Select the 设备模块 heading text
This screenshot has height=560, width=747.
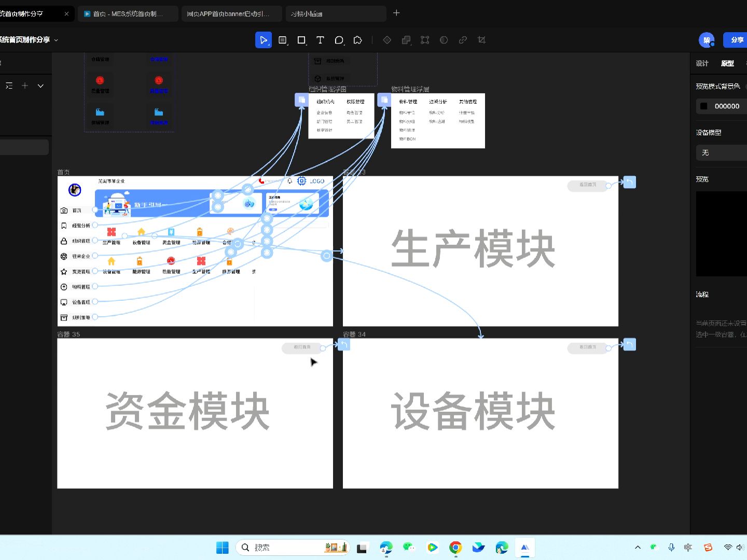473,411
